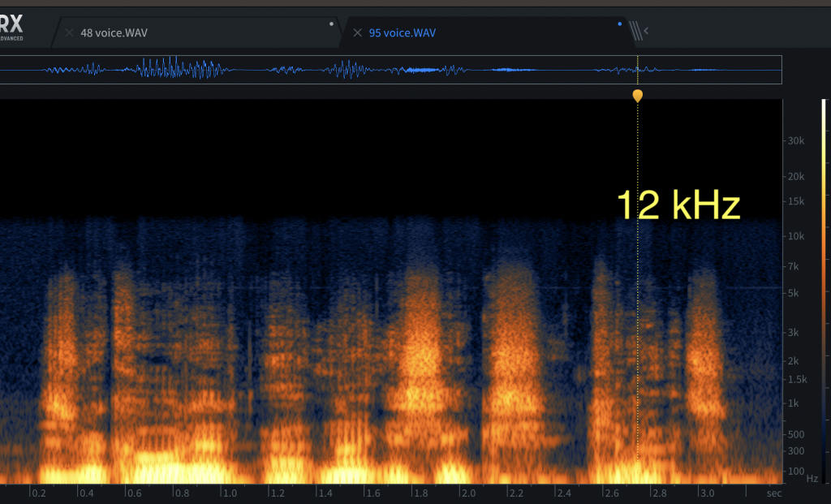The width and height of the screenshot is (831, 504).
Task: Click the 1.0 mark on time ruler
Action: tap(230, 493)
